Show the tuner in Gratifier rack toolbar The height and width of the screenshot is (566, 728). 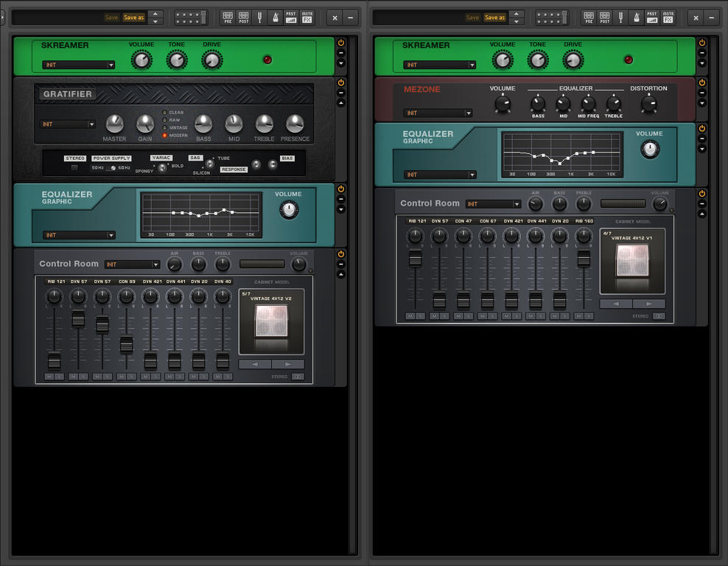pos(259,18)
